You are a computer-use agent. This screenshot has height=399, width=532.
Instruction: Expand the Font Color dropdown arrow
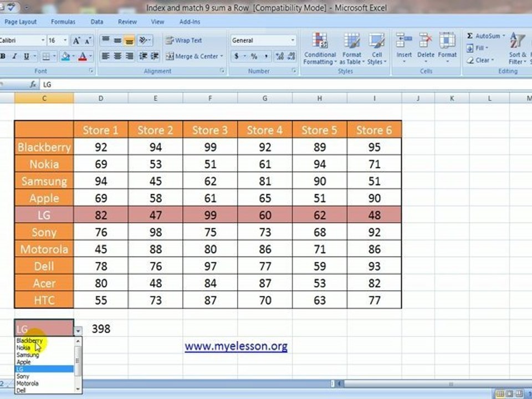tap(90, 57)
